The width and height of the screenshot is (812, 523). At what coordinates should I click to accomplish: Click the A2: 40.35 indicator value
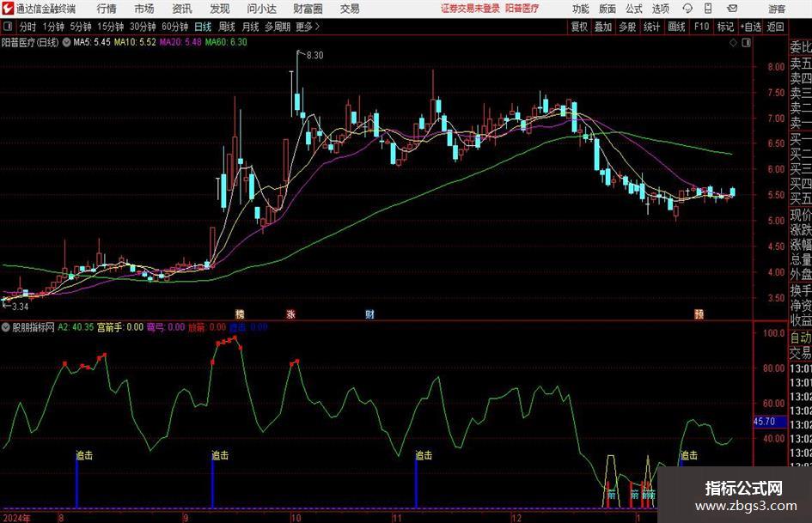point(76,327)
